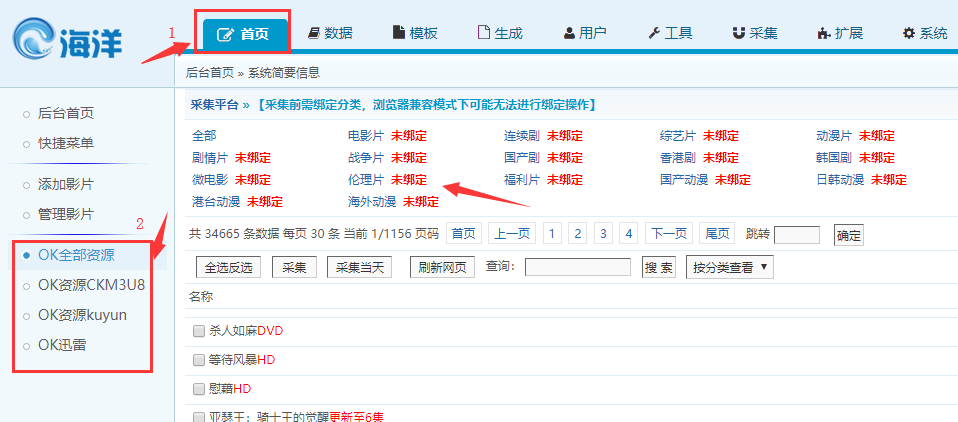Viewport: 958px width, 422px height.
Task: Click the 后台首页 breadcrumb text
Action: coord(210,73)
